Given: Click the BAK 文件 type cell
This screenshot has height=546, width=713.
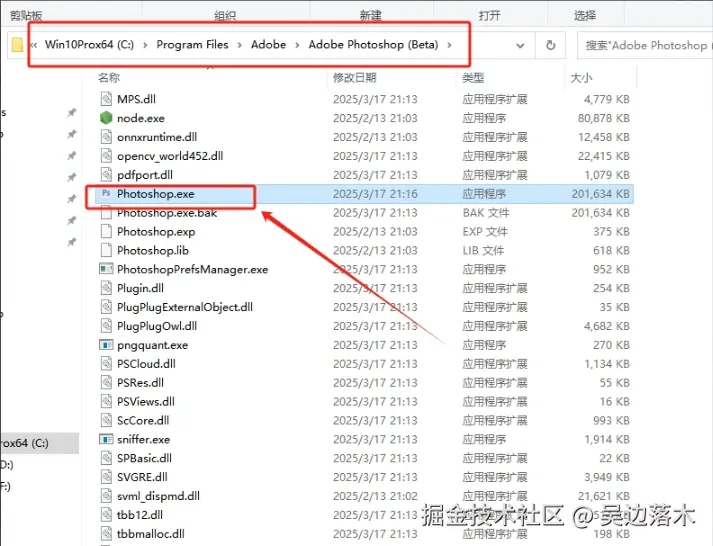Looking at the screenshot, I should tap(486, 213).
